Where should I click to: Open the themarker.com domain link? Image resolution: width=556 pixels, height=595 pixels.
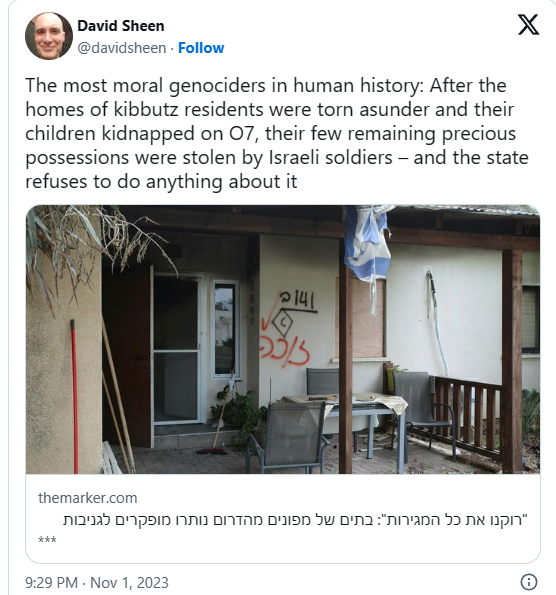[x=88, y=498]
